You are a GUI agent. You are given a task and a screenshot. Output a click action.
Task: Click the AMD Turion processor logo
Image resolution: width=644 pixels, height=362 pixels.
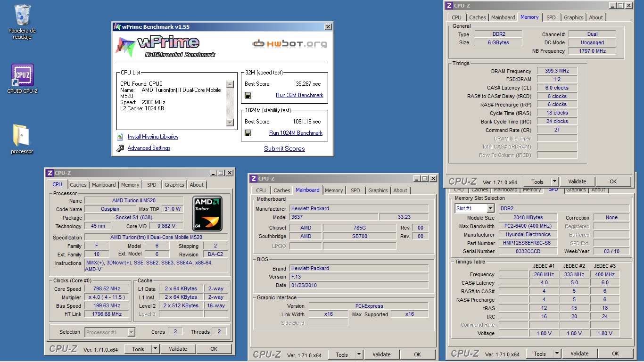[x=207, y=214]
